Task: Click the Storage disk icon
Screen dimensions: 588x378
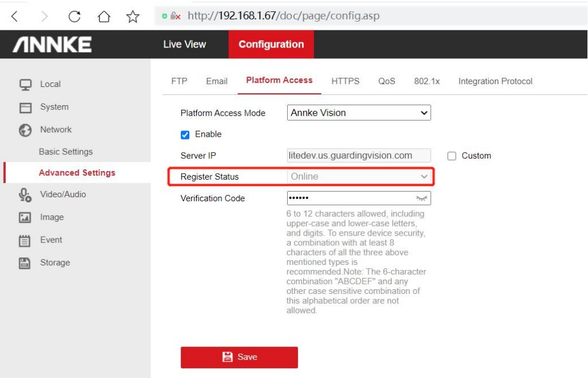Action: pos(25,263)
